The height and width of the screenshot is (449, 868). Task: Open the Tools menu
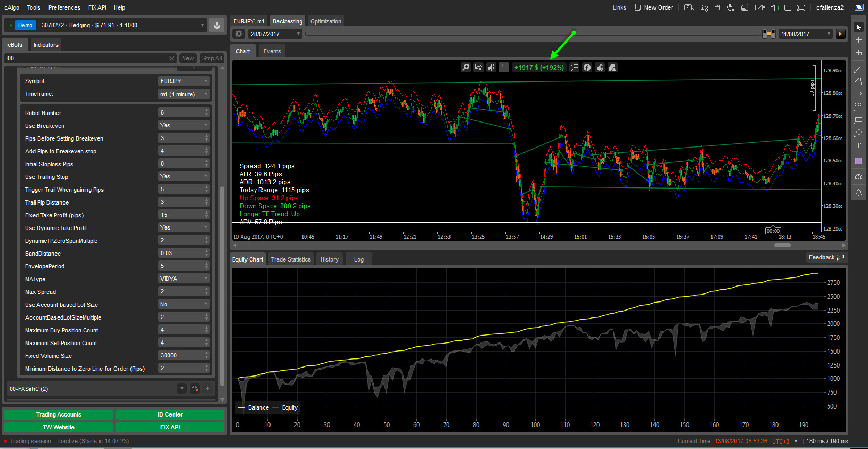coord(34,7)
